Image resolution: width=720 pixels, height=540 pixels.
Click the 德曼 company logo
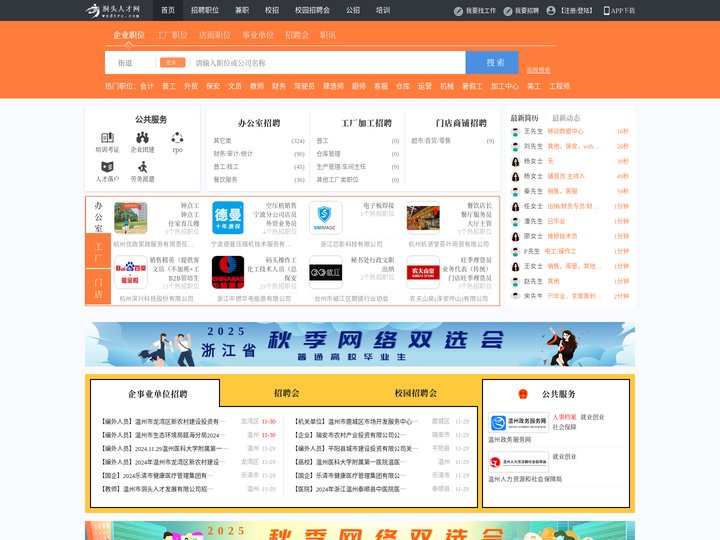[228, 218]
